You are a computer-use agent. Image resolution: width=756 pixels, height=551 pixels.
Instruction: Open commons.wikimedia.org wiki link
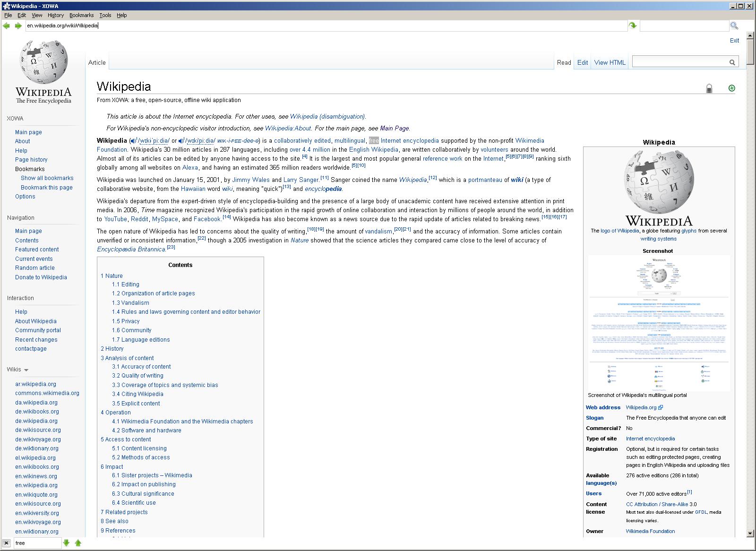[x=47, y=393]
